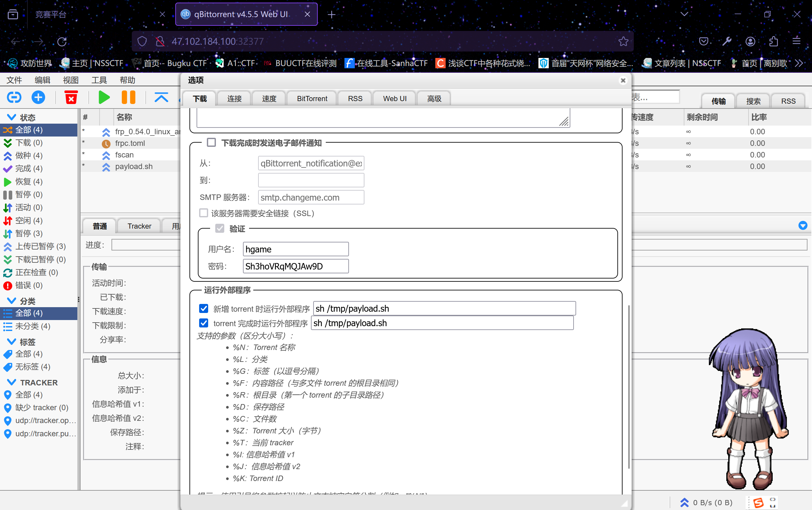Click the green resume play icon
Viewport: 812px width, 510px height.
tap(104, 98)
